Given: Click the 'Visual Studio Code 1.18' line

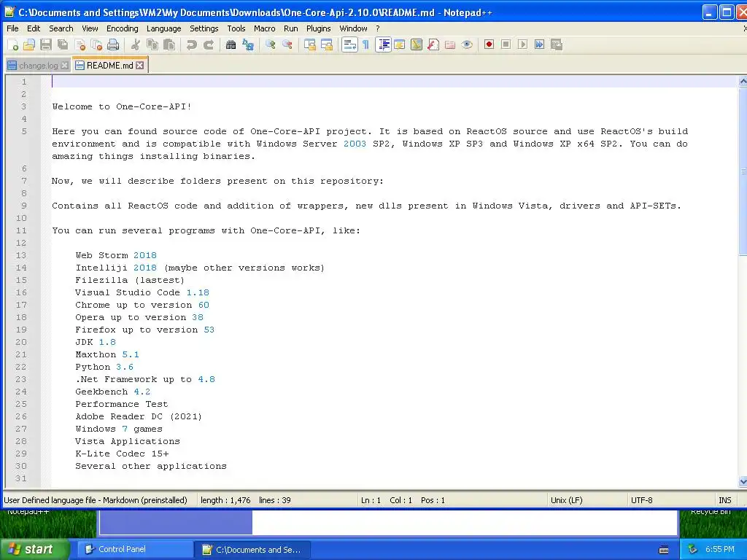Looking at the screenshot, I should tap(142, 292).
